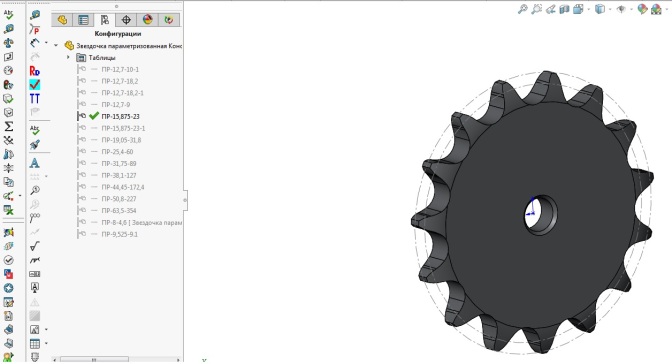672x364 pixels.
Task: Click the View Orientation cube icon
Action: pos(578,9)
